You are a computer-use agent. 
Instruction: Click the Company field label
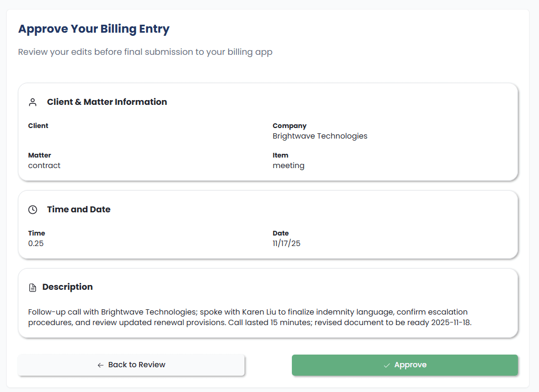[289, 126]
